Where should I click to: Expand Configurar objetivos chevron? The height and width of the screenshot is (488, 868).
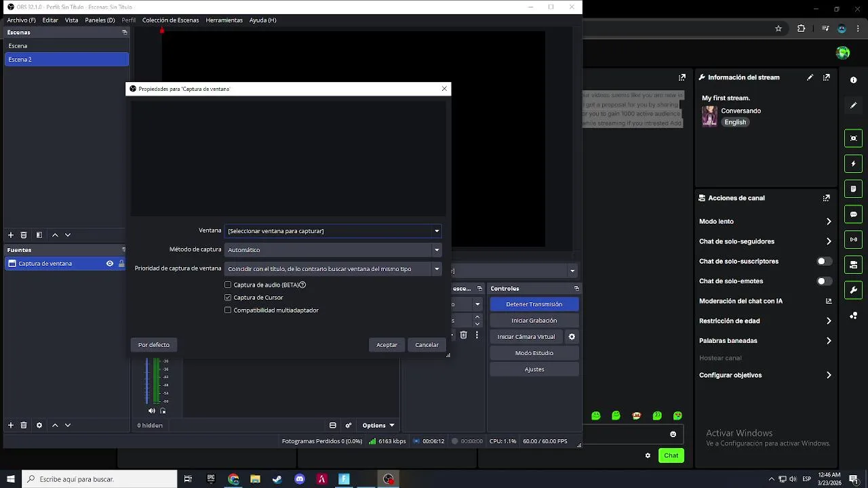829,375
